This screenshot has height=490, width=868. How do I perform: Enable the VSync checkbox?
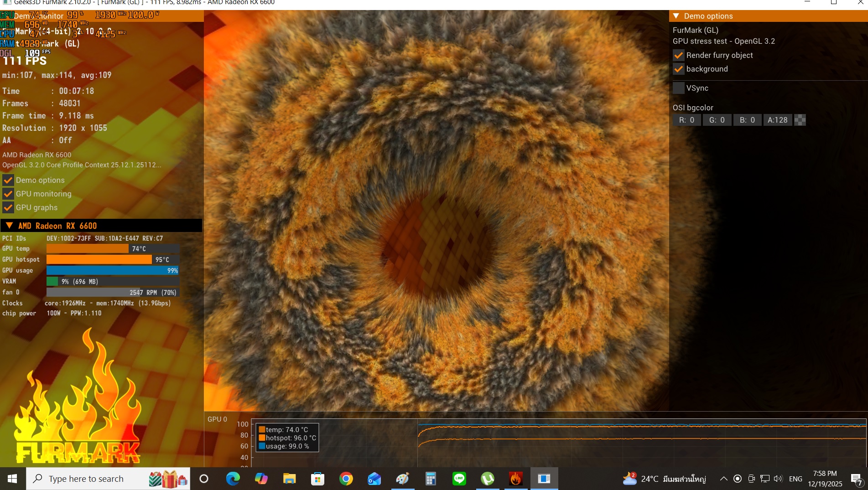click(679, 88)
